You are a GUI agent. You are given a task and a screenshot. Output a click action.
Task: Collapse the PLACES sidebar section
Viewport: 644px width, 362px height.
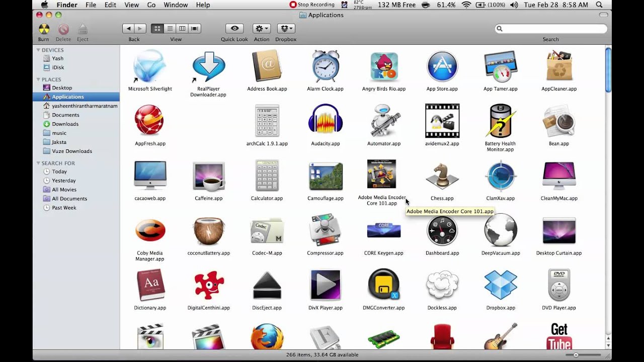[38, 79]
